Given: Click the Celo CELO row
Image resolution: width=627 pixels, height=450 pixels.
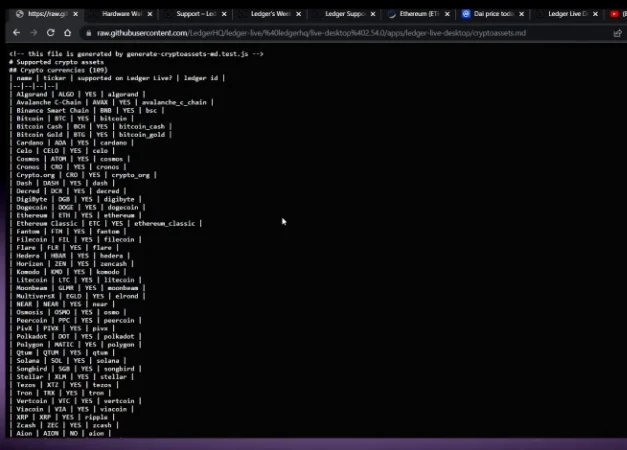Looking at the screenshot, I should coord(62,151).
